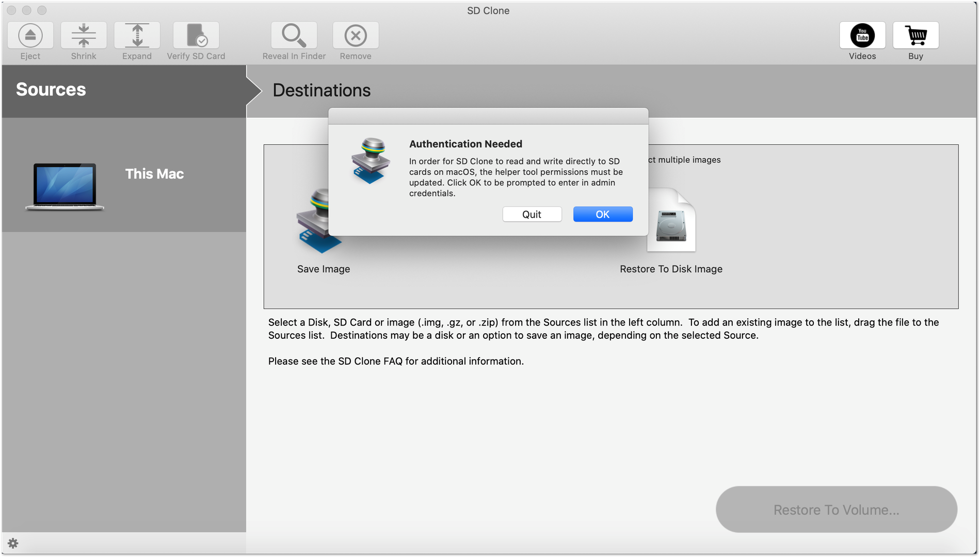Click Quit in the authentication dialog
Image resolution: width=980 pixels, height=557 pixels.
[532, 214]
